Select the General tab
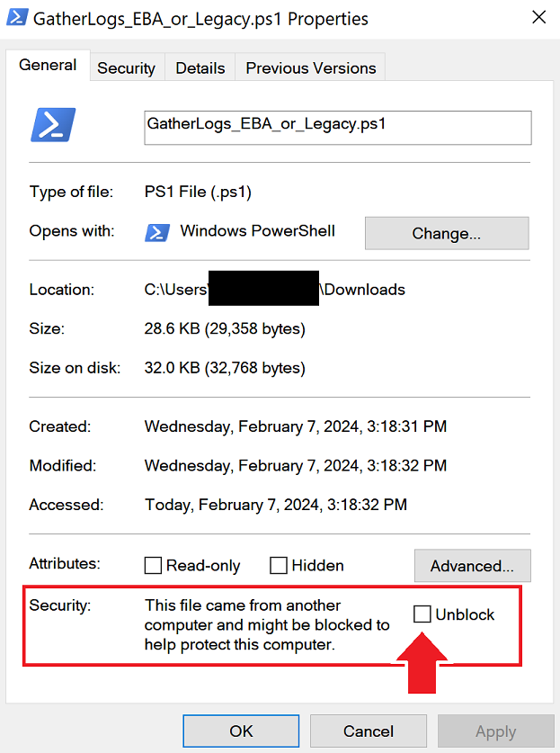 [x=48, y=65]
